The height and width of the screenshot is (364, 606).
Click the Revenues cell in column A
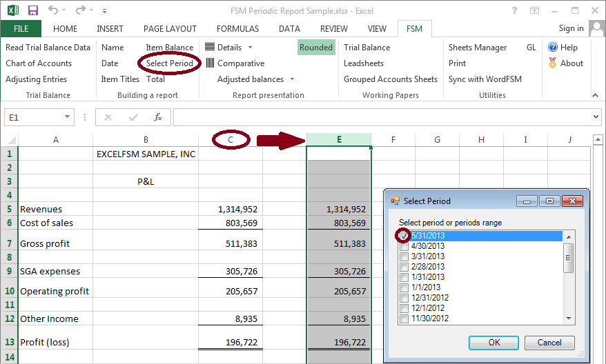[56, 209]
